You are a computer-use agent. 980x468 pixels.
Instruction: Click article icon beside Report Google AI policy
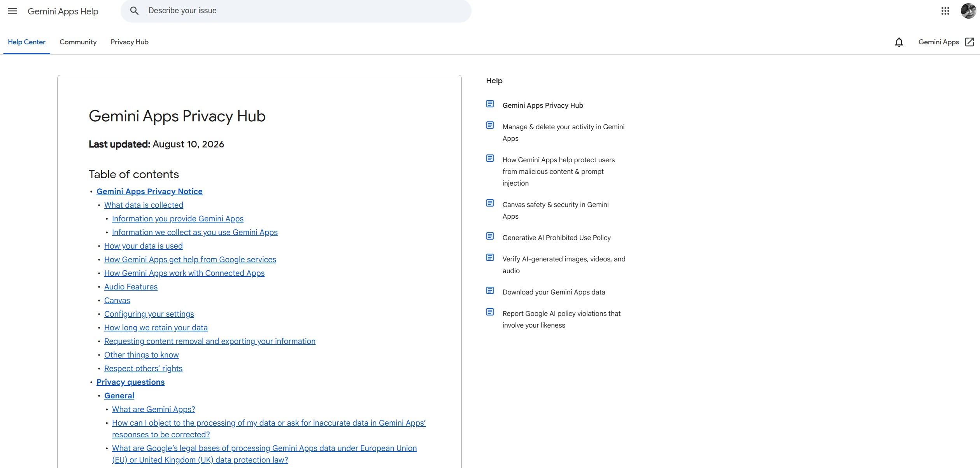490,312
